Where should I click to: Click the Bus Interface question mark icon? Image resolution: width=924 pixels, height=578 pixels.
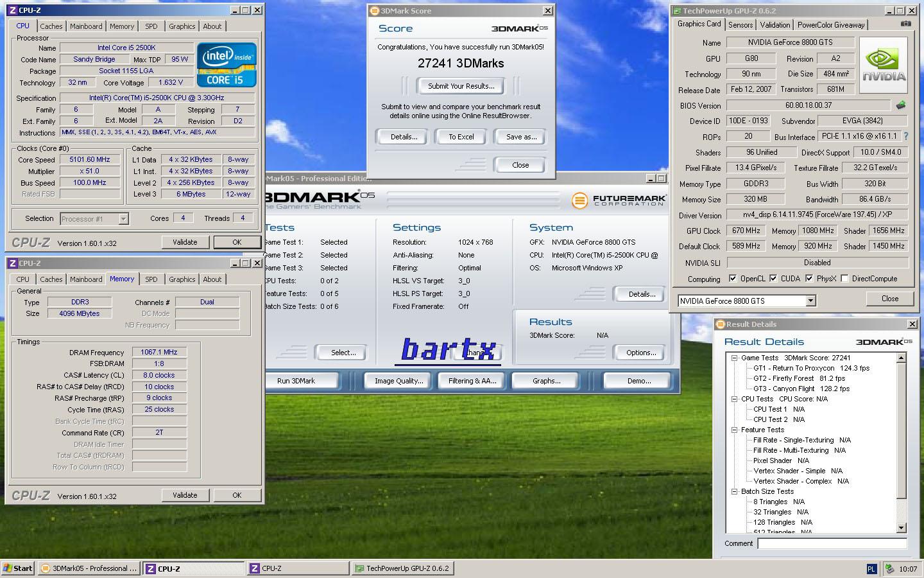coord(906,137)
